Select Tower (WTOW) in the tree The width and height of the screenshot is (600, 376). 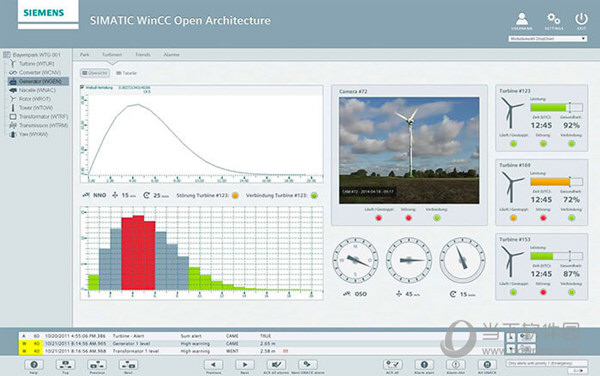click(x=36, y=107)
